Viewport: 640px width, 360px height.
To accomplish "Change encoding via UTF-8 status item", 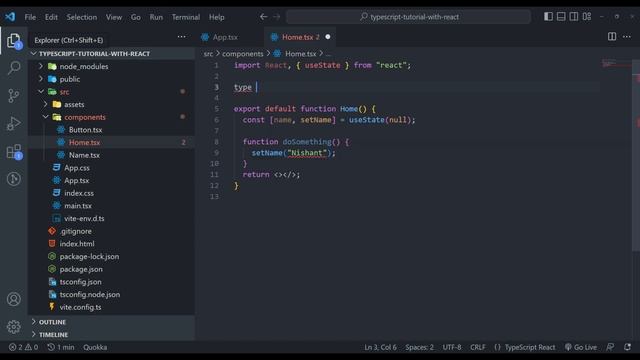I will tap(452, 347).
